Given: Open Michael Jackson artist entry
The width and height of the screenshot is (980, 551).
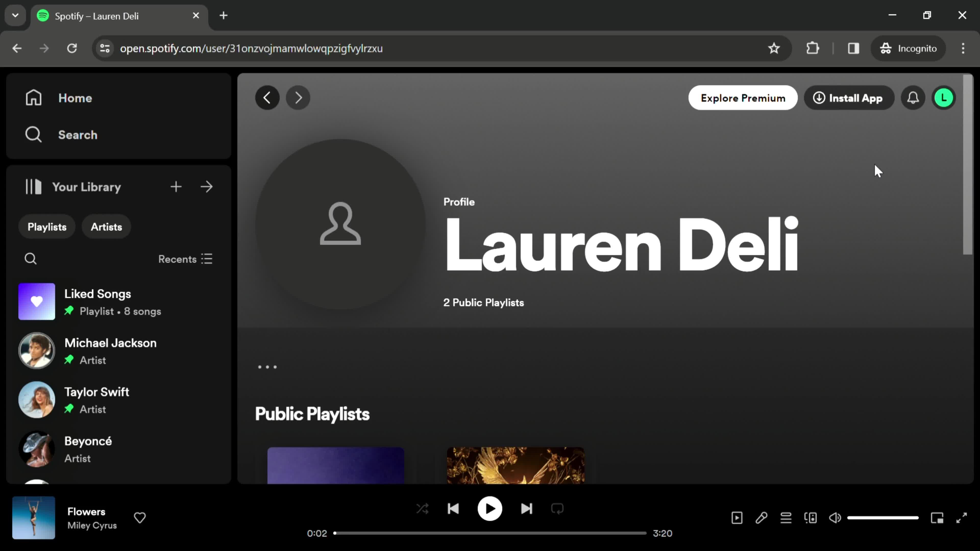Looking at the screenshot, I should coord(119,350).
